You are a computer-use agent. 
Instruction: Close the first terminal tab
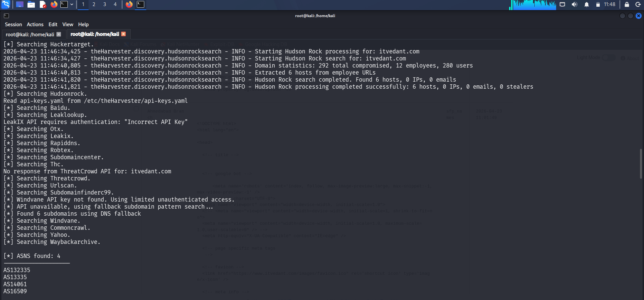pos(59,34)
